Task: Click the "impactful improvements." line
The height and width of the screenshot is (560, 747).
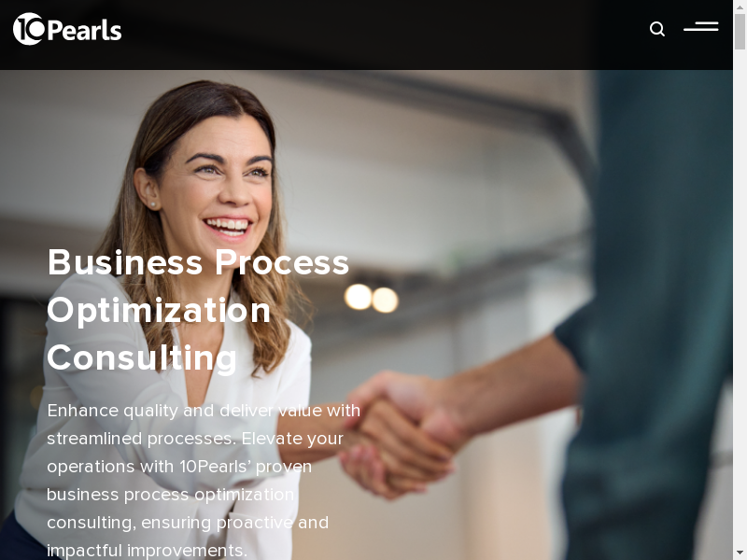Action: pos(147,551)
